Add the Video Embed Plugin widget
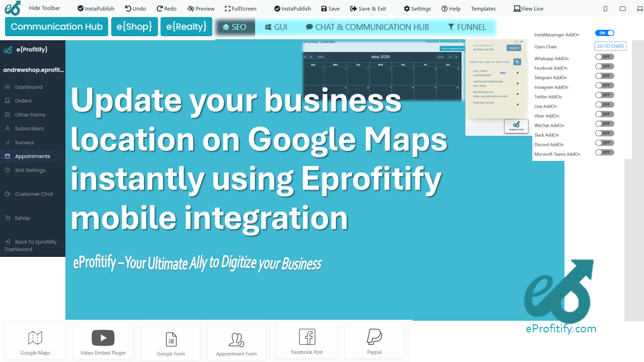 (103, 342)
